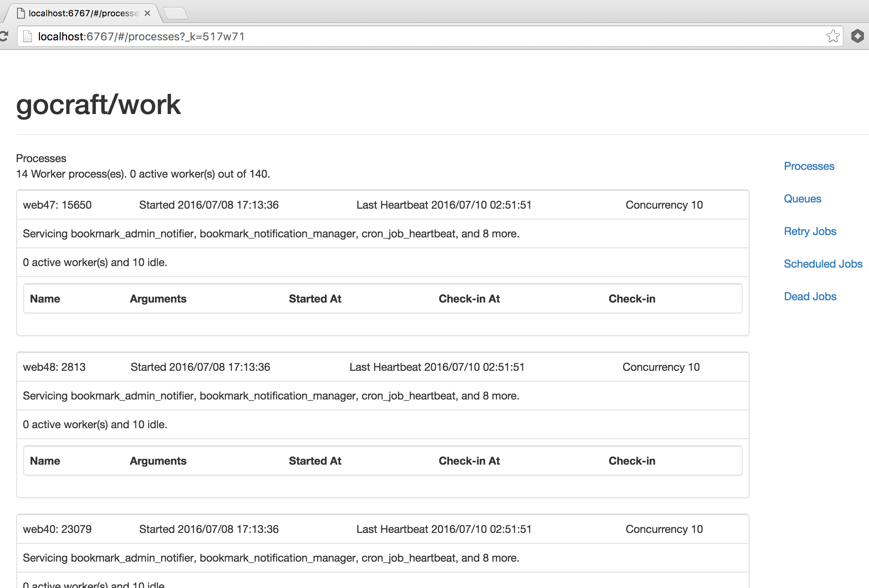Click the web40: 23079 process header
The width and height of the screenshot is (869, 588).
[x=57, y=529]
